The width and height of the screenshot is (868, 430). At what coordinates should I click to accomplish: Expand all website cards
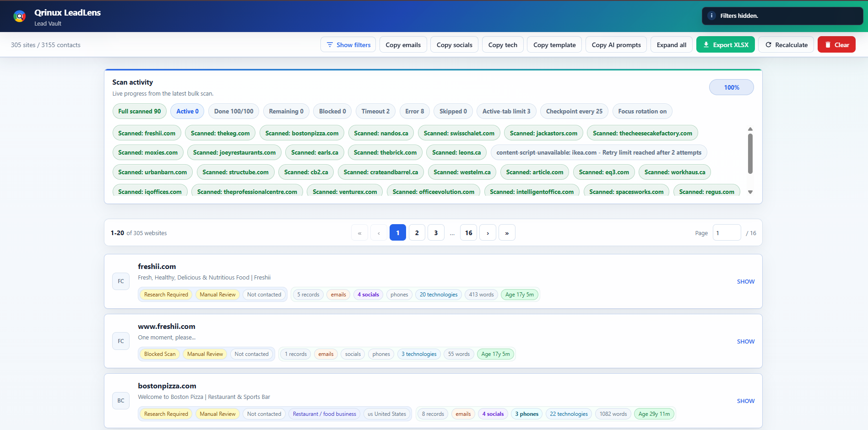(x=672, y=45)
